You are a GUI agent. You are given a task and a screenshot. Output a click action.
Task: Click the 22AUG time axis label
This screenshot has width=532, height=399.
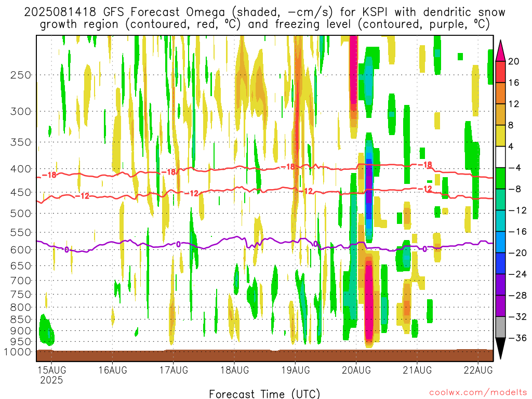(478, 369)
